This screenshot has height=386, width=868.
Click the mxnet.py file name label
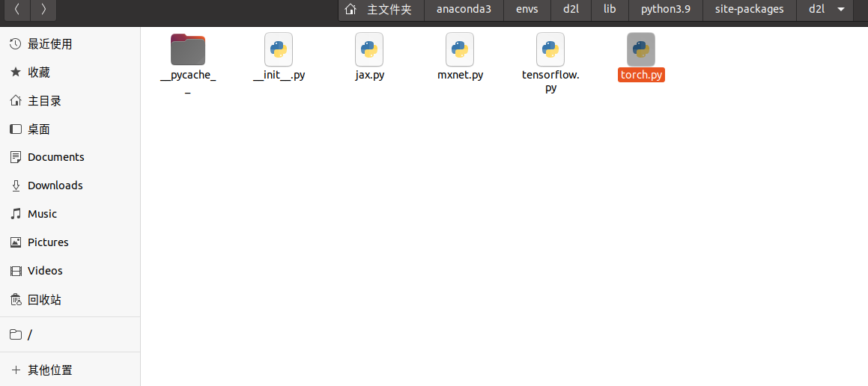pyautogui.click(x=460, y=76)
